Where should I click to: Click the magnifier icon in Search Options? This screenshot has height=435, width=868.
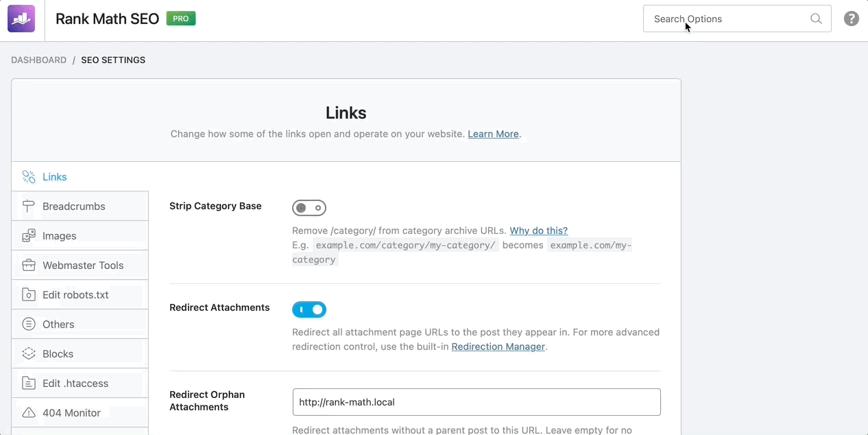coord(816,19)
